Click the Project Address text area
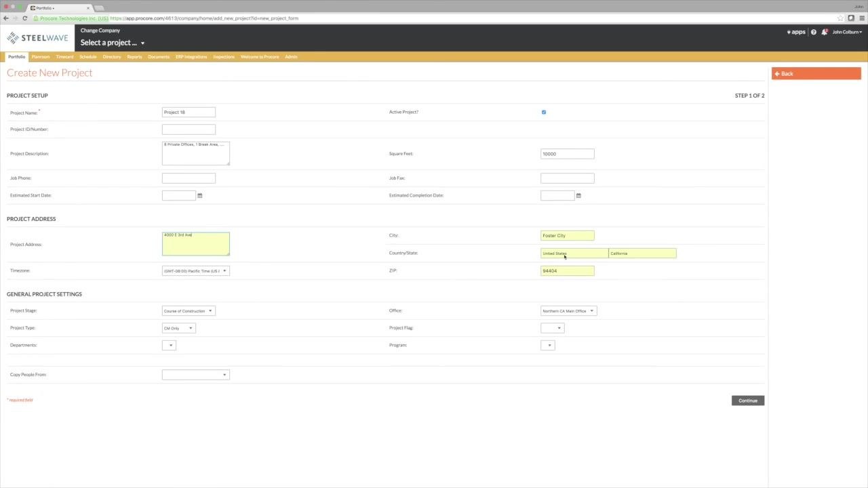This screenshot has width=868, height=488. (195, 244)
